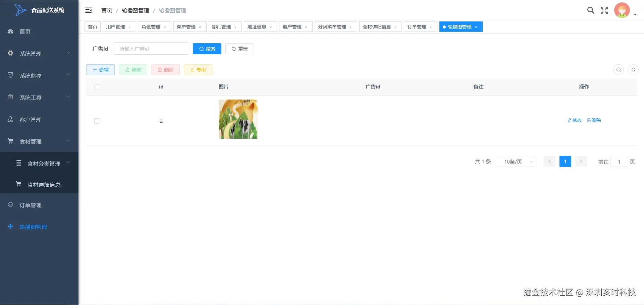Collapse the 食材管理 menu
This screenshot has height=305, width=644.
31,141
